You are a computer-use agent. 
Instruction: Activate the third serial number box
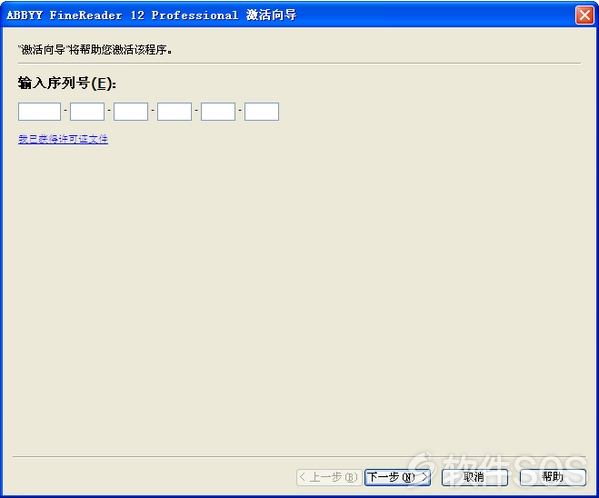pyautogui.click(x=131, y=112)
